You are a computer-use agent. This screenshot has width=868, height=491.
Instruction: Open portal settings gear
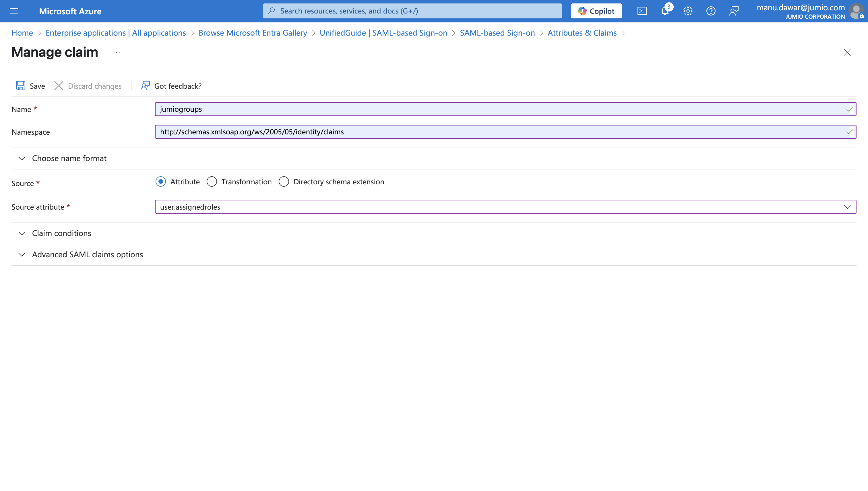point(688,11)
